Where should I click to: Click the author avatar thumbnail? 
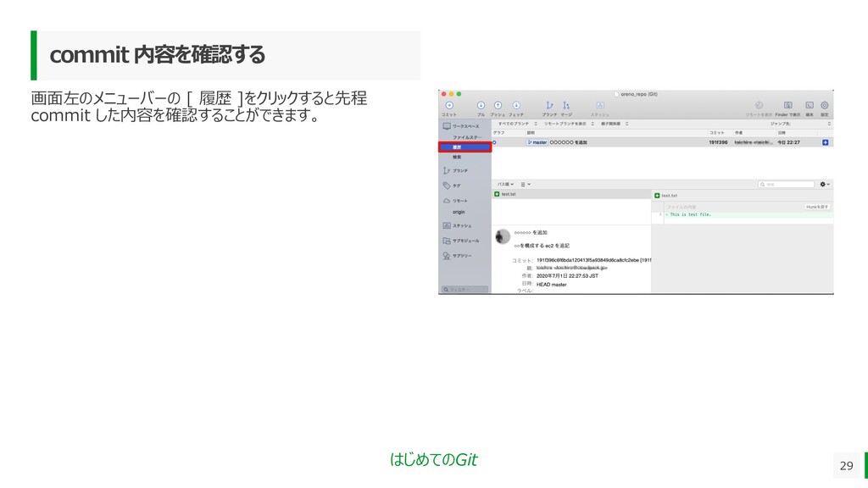click(x=503, y=236)
